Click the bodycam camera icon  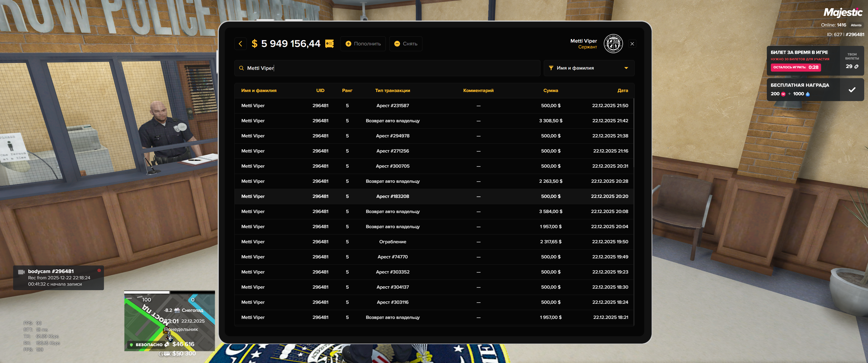point(21,272)
